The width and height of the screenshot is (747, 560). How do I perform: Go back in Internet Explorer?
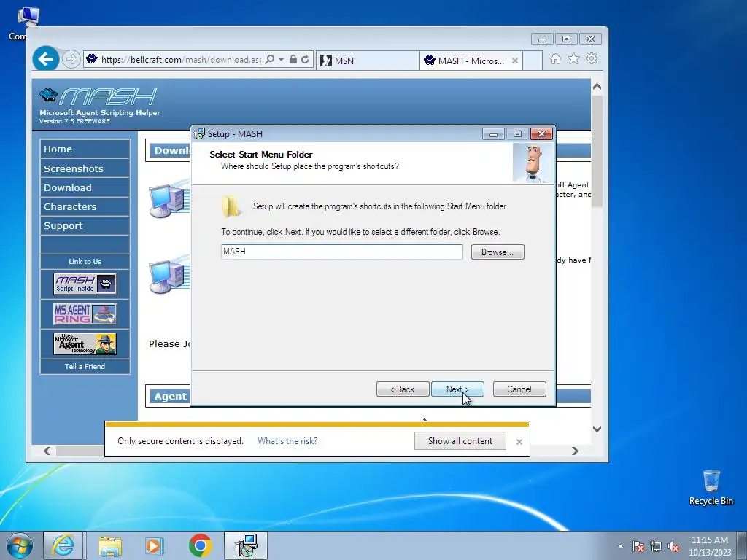click(x=46, y=59)
